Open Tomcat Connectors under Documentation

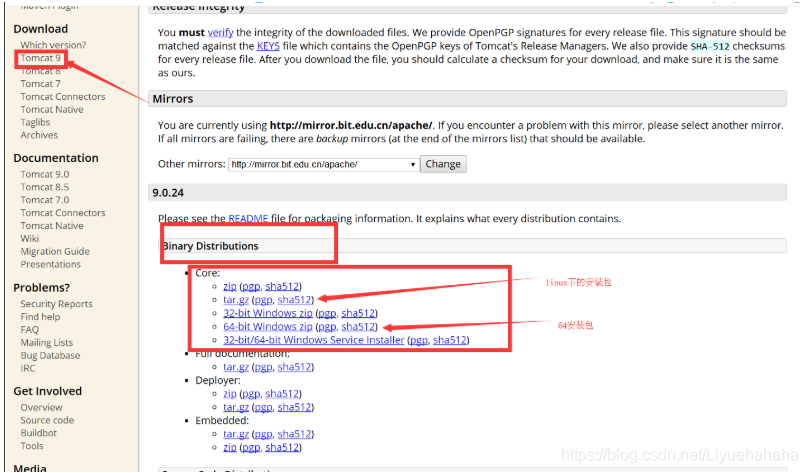click(x=62, y=213)
